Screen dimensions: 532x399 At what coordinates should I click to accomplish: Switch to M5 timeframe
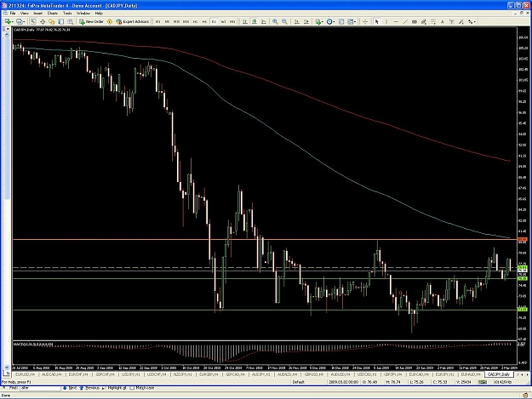click(167, 22)
